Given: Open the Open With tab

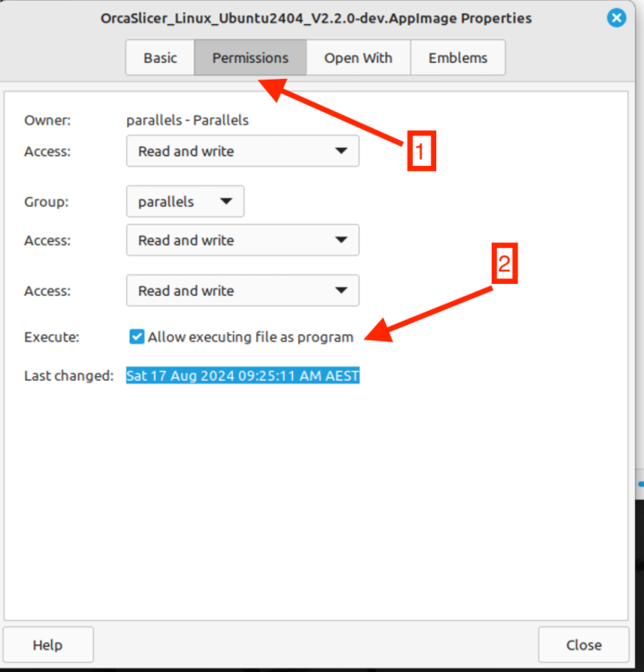Looking at the screenshot, I should coord(358,58).
